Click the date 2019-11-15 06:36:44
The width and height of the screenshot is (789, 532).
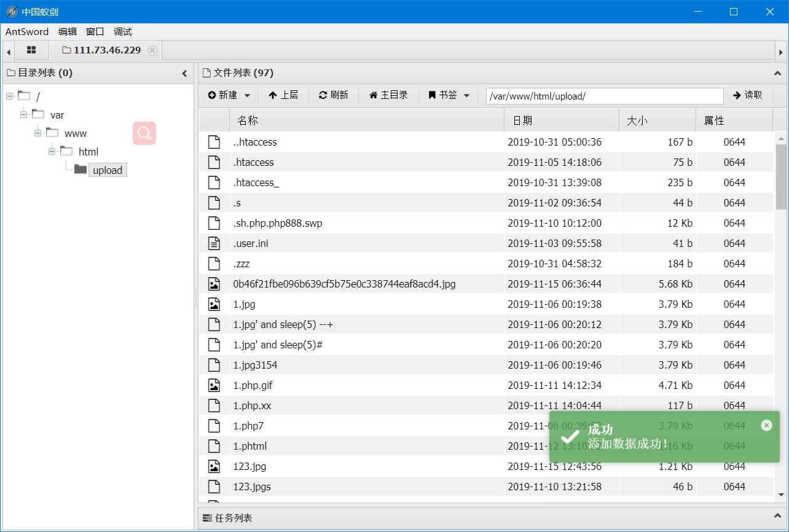point(555,284)
